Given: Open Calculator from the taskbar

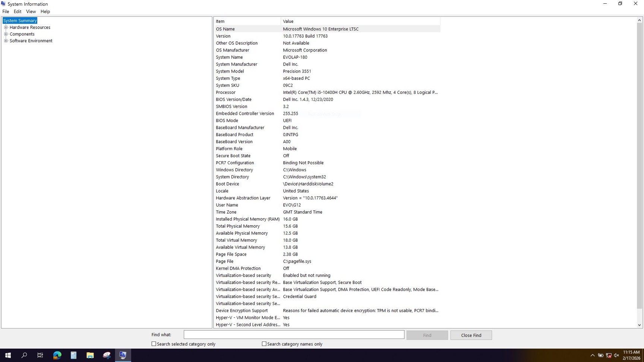Looking at the screenshot, I should tap(73, 355).
